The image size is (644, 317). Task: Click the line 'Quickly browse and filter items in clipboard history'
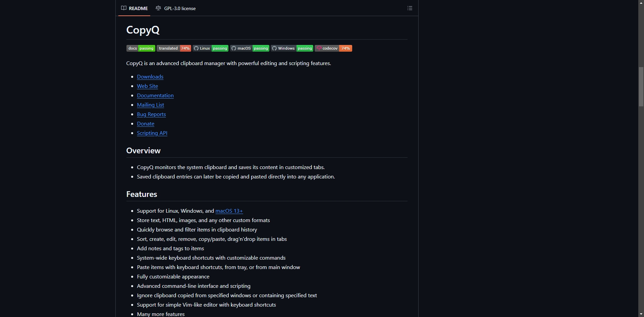pyautogui.click(x=197, y=230)
